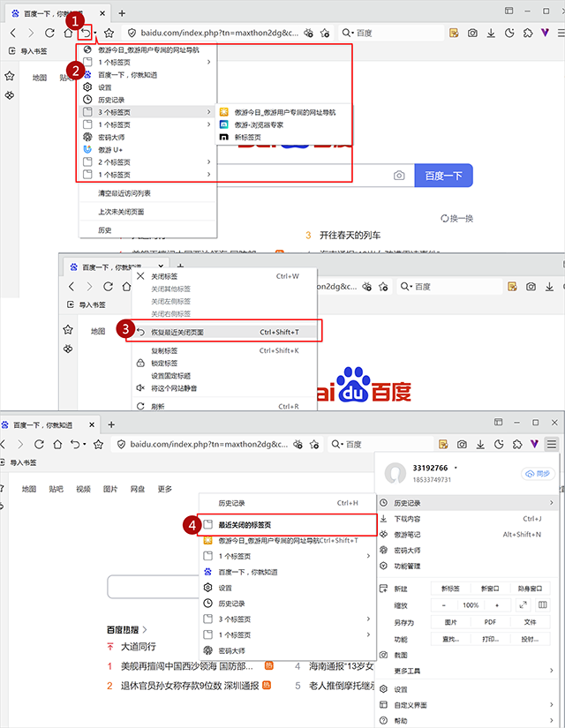Screen dimensions: 565x728
Task: Click 历史 at bottom of top dropdown
Action: (147, 229)
